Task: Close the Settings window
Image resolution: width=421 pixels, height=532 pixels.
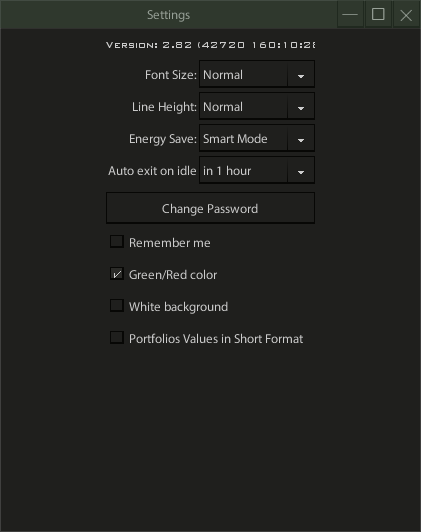Action: pyautogui.click(x=406, y=15)
